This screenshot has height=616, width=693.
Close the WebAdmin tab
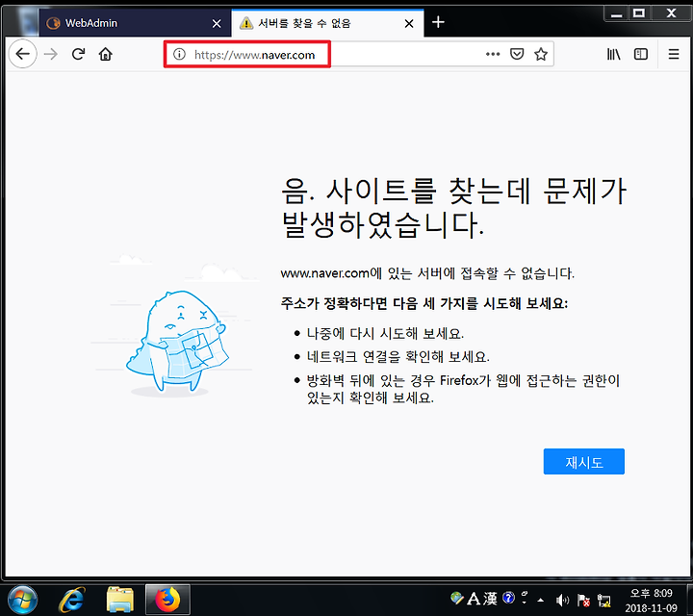click(x=217, y=23)
